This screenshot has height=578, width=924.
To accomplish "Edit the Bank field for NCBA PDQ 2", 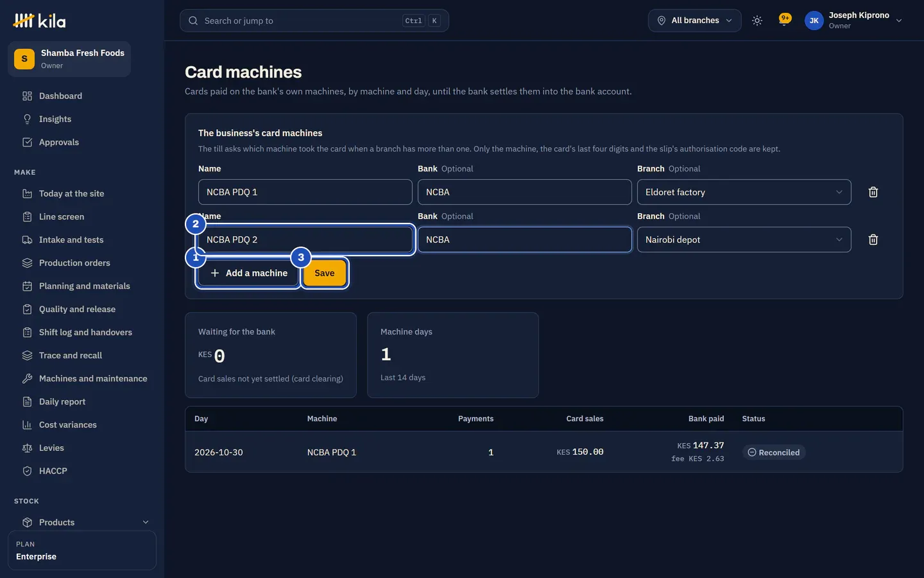I will click(525, 240).
